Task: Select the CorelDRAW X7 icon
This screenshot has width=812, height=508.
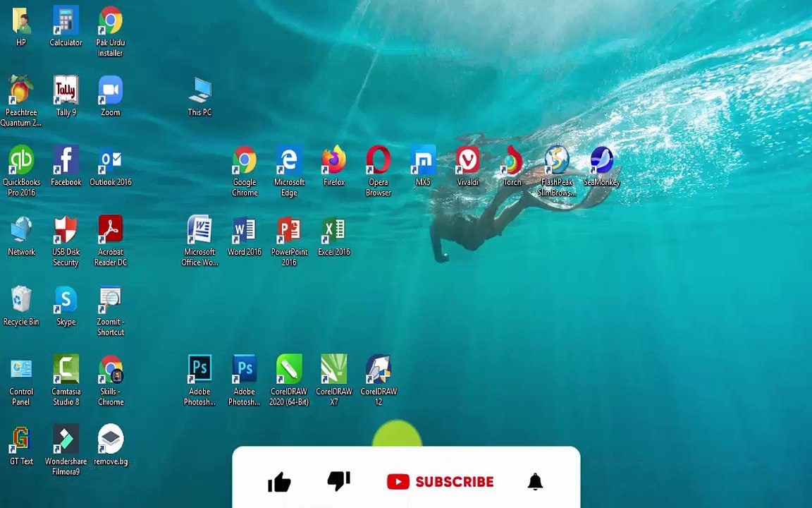Action: pos(334,370)
